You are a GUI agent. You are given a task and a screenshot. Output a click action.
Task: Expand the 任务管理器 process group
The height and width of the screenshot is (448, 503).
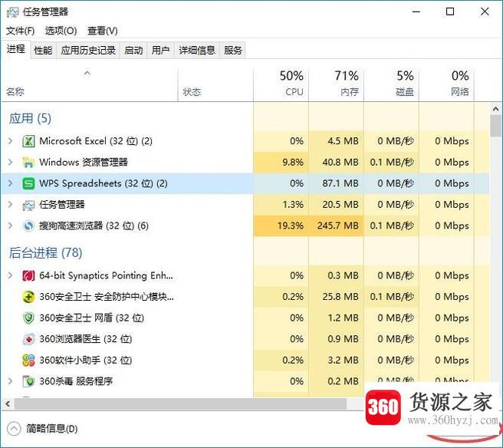click(x=10, y=205)
